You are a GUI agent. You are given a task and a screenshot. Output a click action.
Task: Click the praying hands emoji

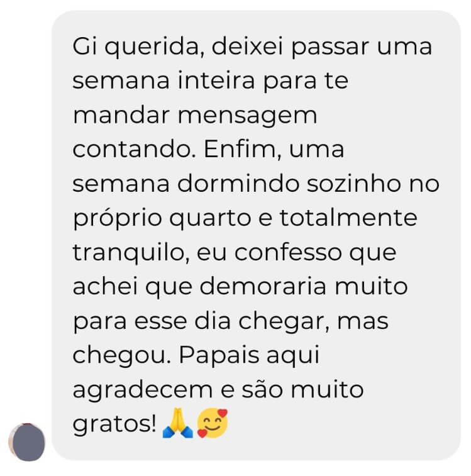178,423
